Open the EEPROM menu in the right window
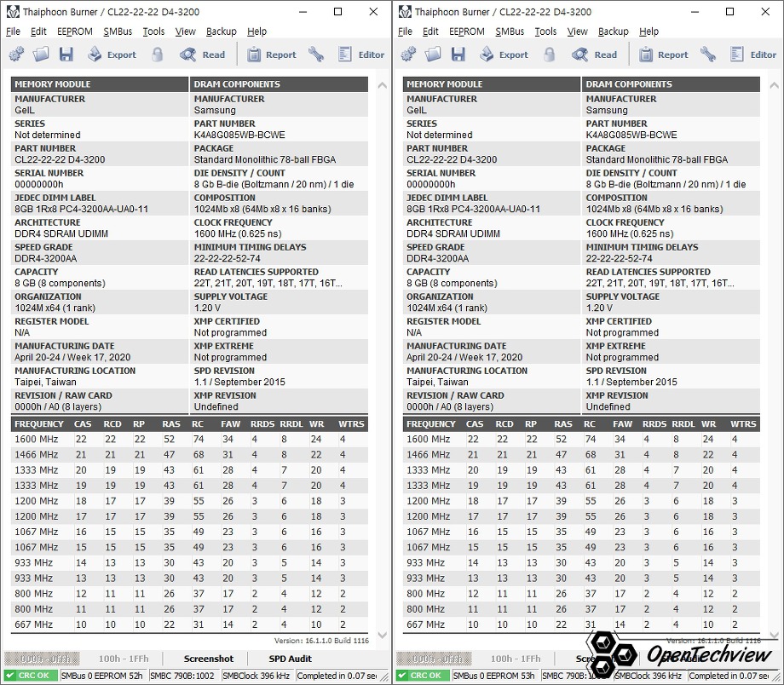Image resolution: width=784 pixels, height=685 pixels. tap(467, 32)
